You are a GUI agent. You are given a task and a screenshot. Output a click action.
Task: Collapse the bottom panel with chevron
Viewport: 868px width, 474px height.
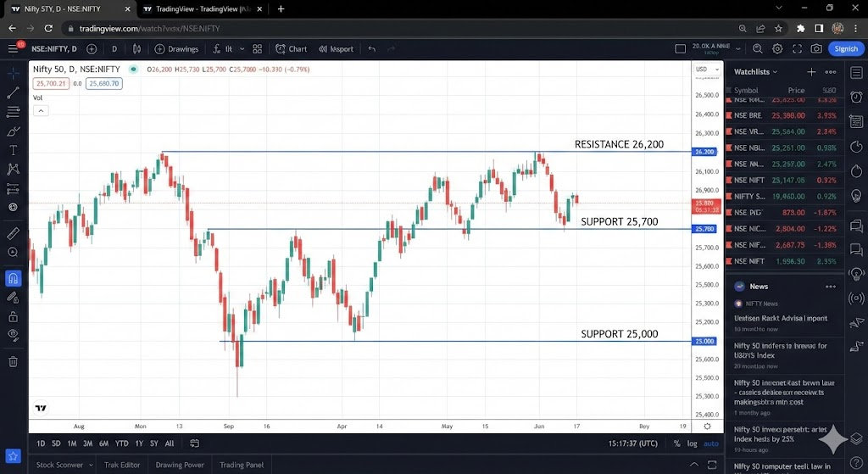(693, 465)
